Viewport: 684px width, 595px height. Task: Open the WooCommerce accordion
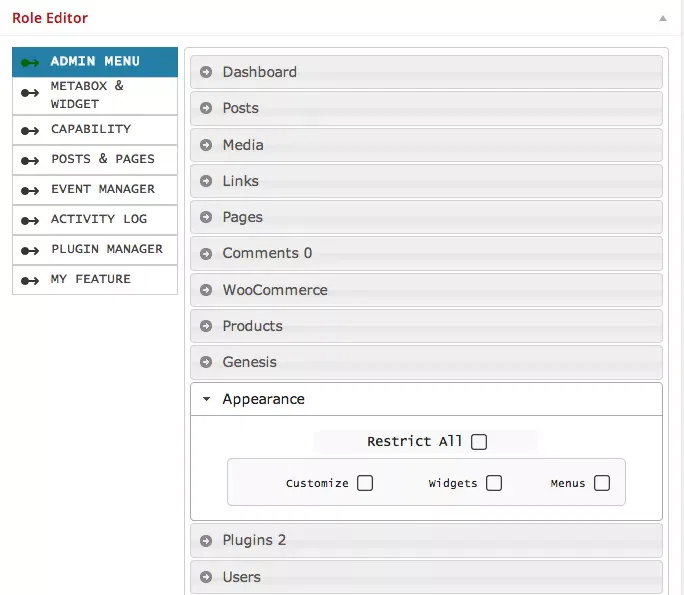[x=426, y=290]
